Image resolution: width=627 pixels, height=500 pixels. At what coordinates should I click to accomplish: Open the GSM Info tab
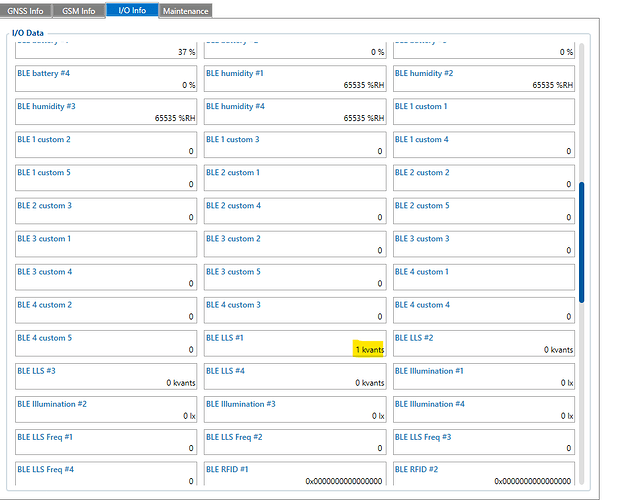point(78,11)
